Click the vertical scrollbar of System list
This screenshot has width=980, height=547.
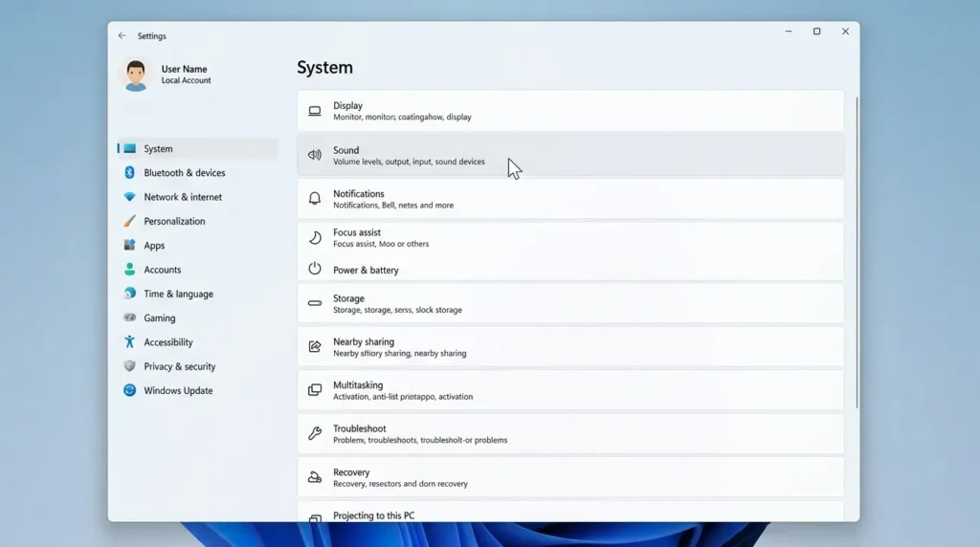(x=857, y=252)
